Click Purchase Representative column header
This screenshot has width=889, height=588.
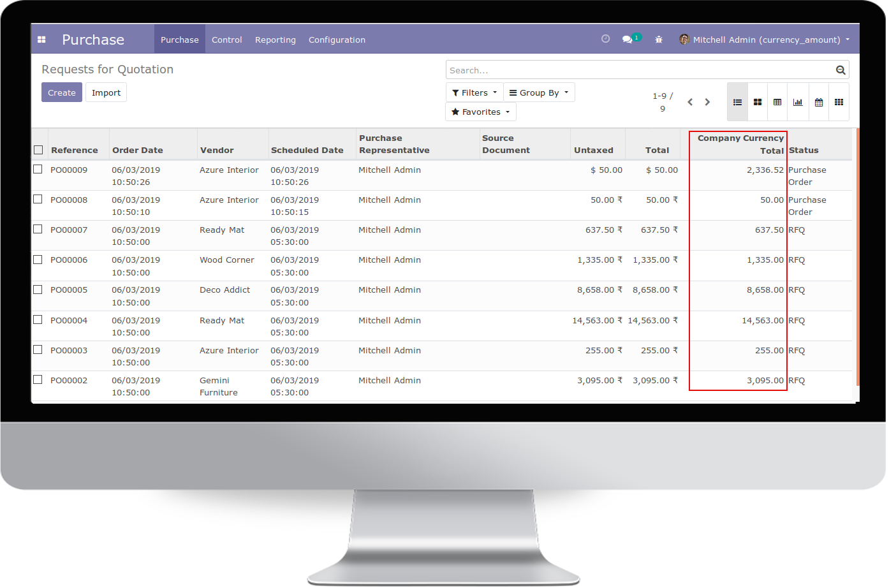(x=394, y=144)
